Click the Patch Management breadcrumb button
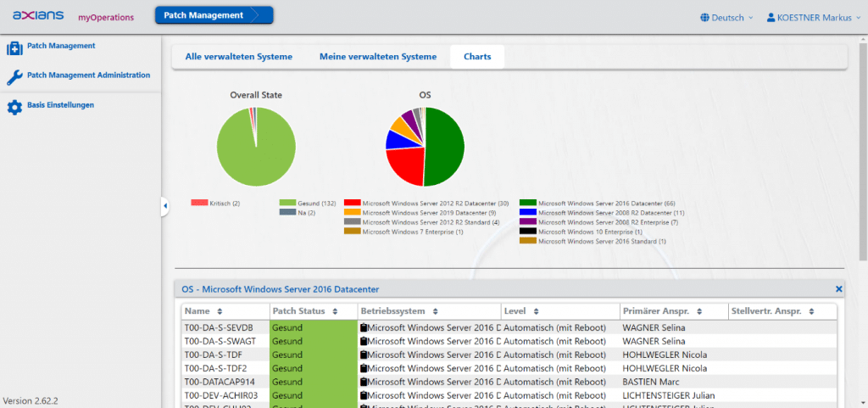The height and width of the screenshot is (408, 868). tap(213, 14)
